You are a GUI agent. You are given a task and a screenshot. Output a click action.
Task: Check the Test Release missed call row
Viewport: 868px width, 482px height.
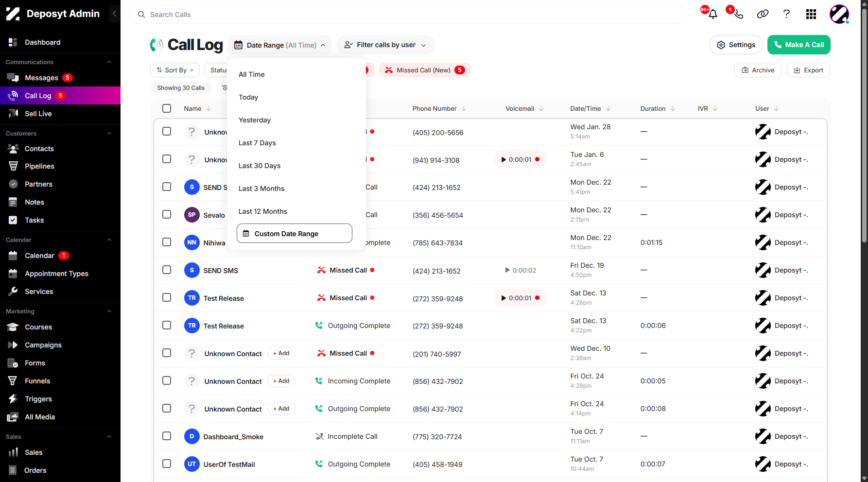(167, 297)
